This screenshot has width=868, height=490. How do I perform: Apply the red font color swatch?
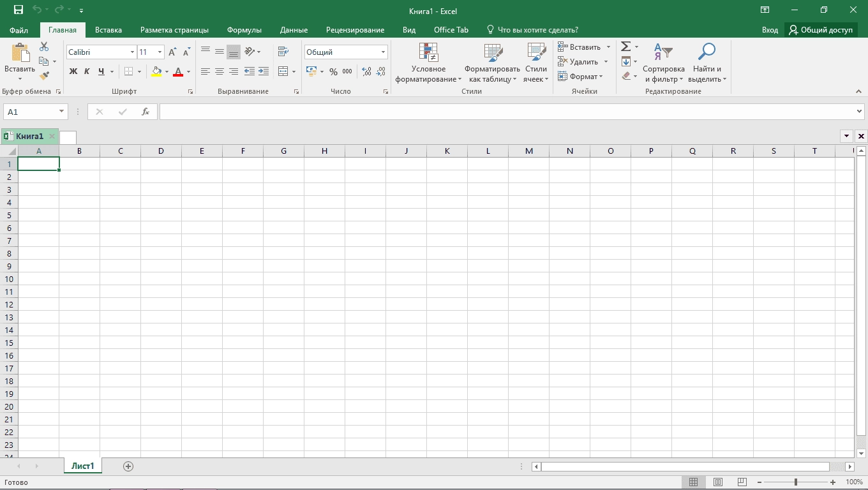[x=178, y=71]
